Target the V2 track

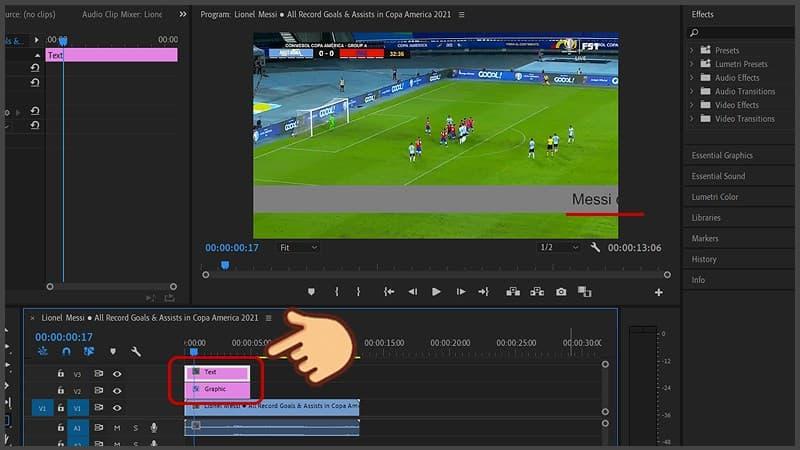pyautogui.click(x=77, y=391)
